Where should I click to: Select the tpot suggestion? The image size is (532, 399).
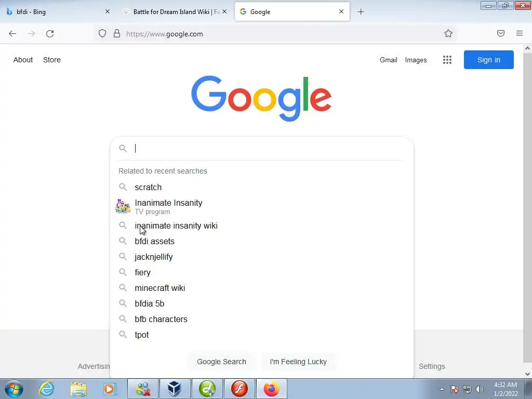(262, 335)
